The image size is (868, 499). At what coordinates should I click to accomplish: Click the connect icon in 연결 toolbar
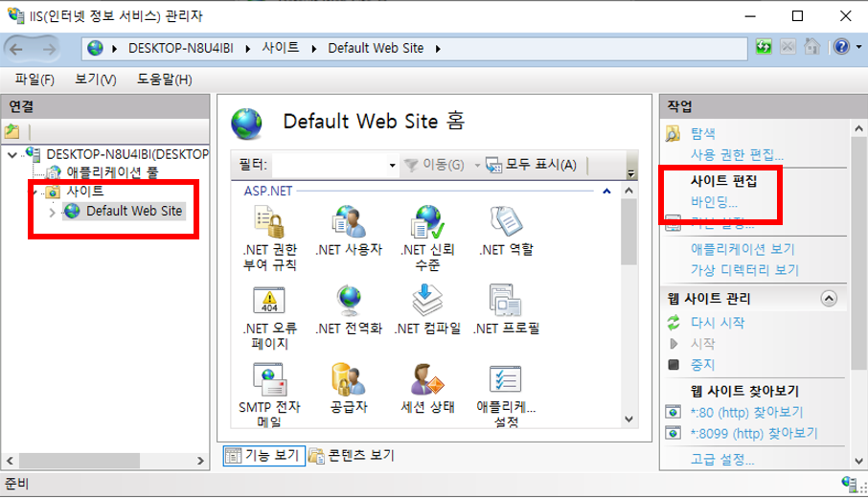(x=12, y=131)
